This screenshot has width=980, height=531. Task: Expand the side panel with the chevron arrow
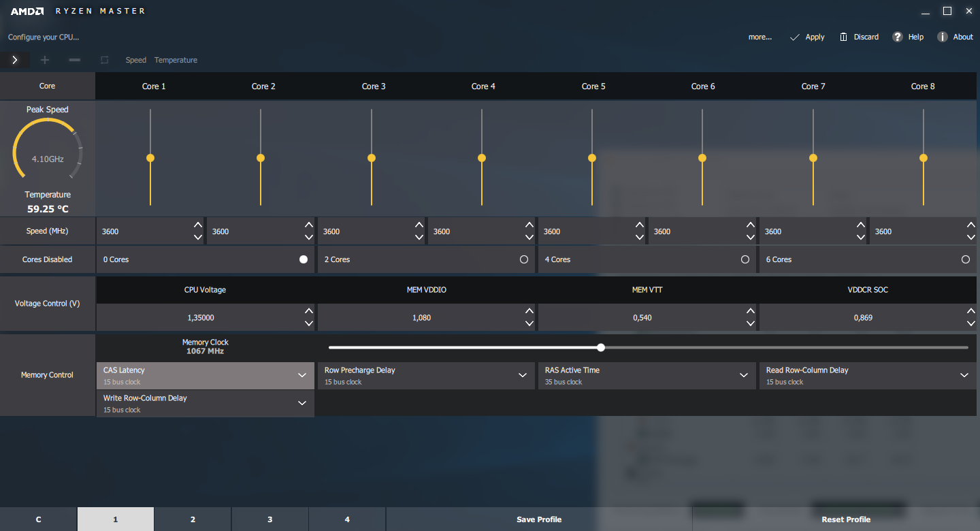point(14,60)
